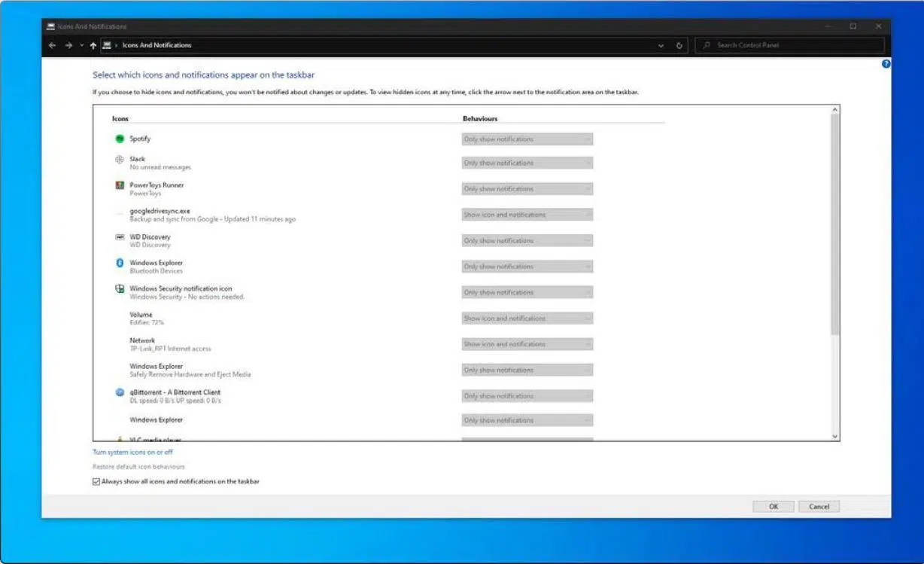Click the up arrow in the navigation bar

pos(93,45)
